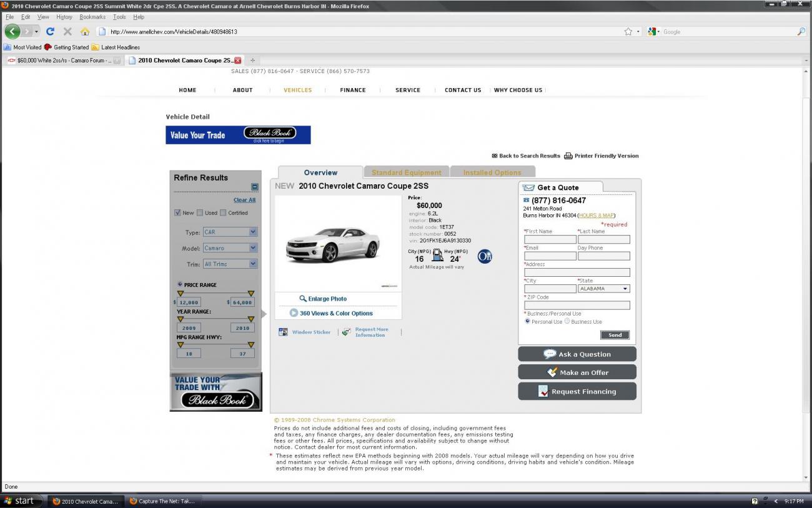Open the back history dropdown arrow

click(36, 31)
